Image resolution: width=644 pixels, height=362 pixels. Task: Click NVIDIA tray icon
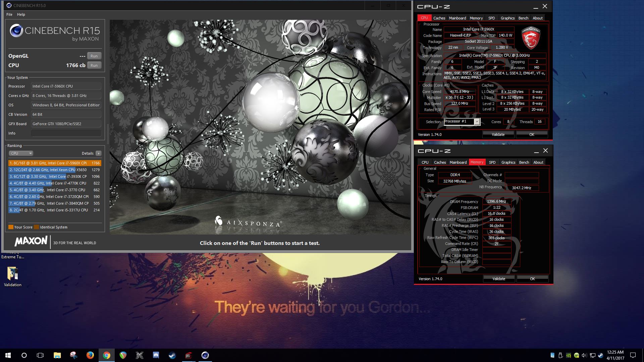click(x=569, y=355)
